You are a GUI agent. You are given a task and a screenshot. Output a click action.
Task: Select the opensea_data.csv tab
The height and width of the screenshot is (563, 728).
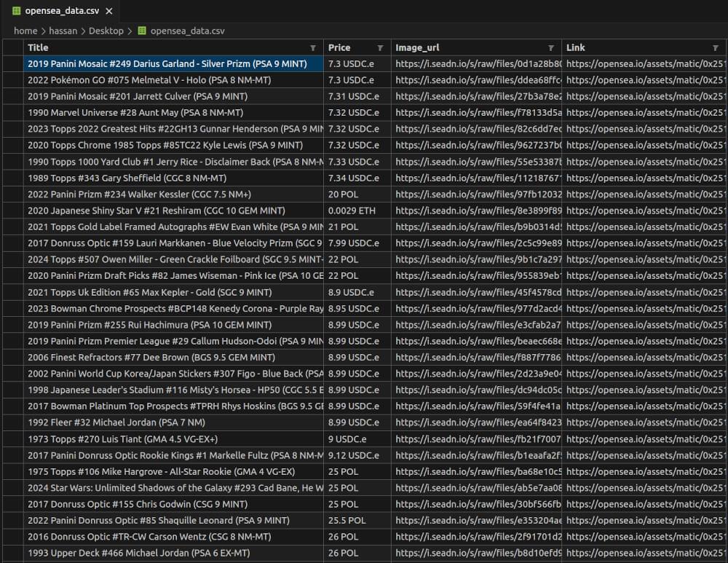(62, 12)
